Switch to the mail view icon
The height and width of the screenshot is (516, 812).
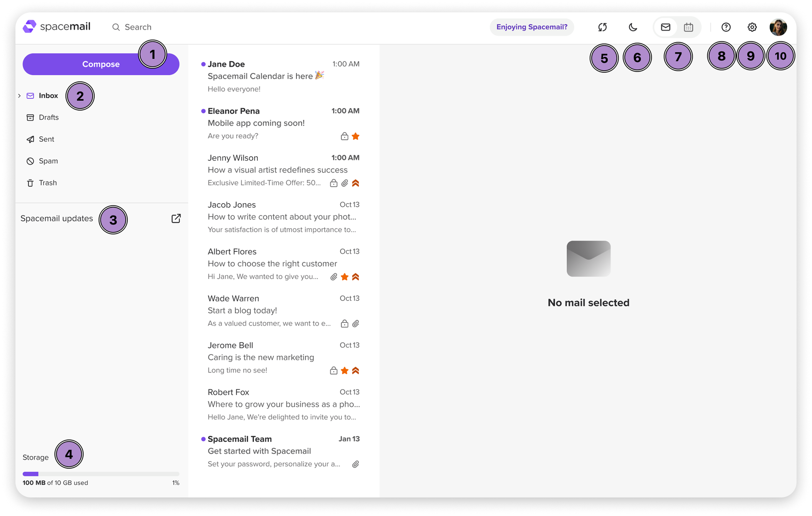click(665, 27)
